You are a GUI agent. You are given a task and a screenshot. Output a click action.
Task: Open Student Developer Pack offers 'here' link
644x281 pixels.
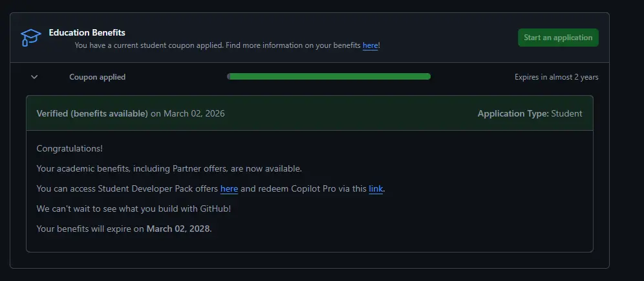coord(229,189)
